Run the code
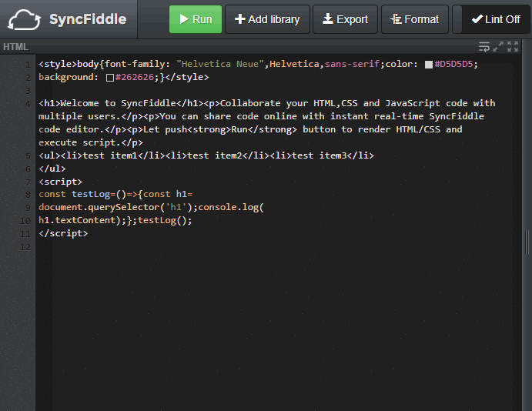This screenshot has height=411, width=532. pos(196,19)
